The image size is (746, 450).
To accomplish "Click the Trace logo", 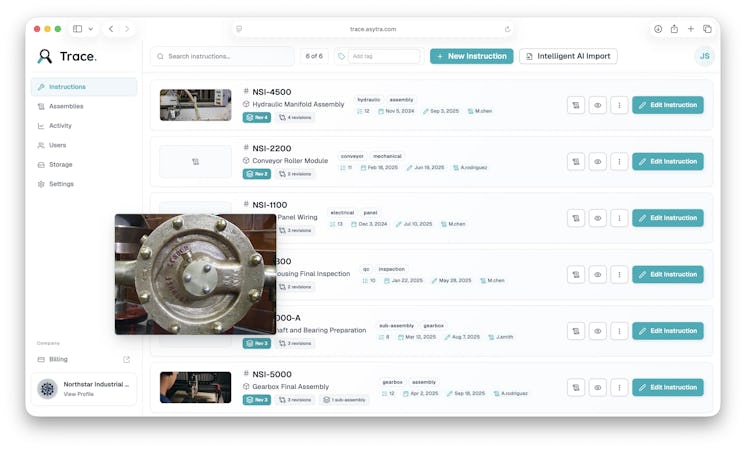I will pos(67,57).
